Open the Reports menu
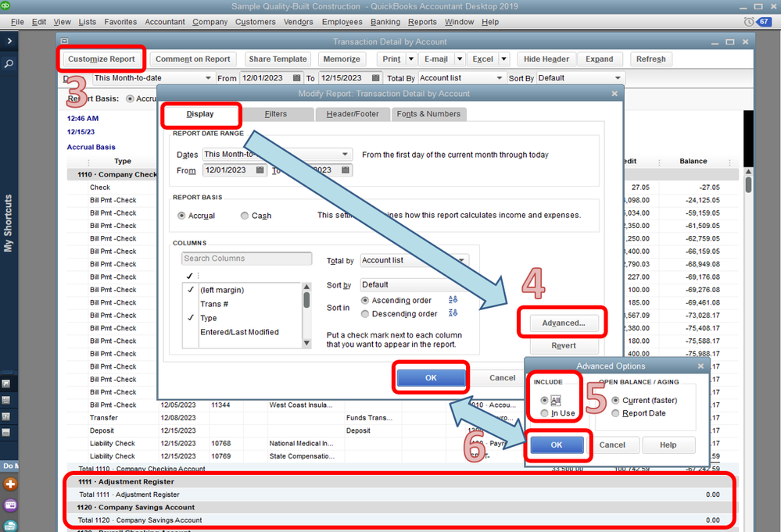Screen dimensions: 781x532 point(422,22)
